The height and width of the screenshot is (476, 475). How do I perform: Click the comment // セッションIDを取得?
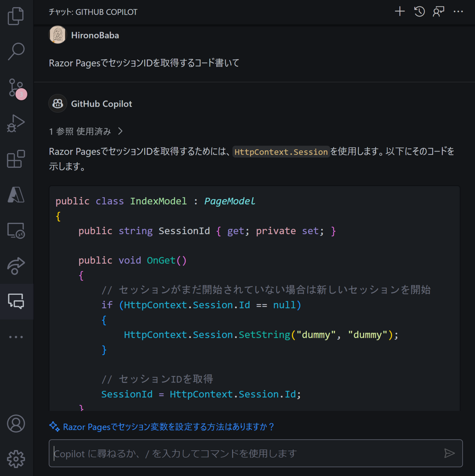point(157,379)
